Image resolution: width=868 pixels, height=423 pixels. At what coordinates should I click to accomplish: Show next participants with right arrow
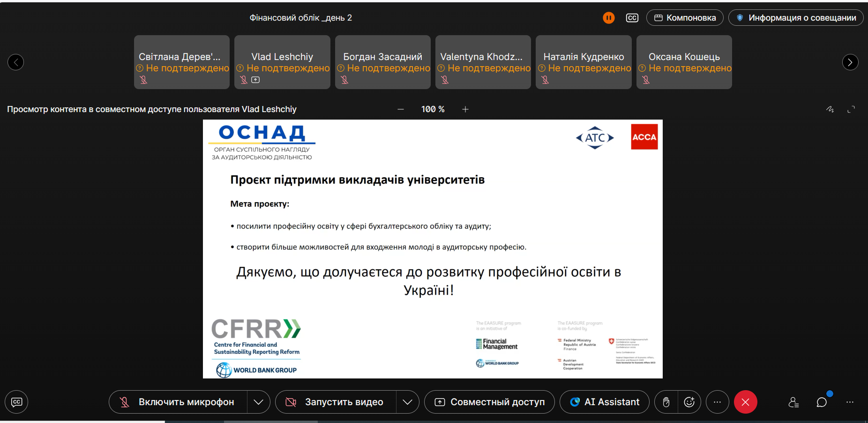pyautogui.click(x=850, y=62)
